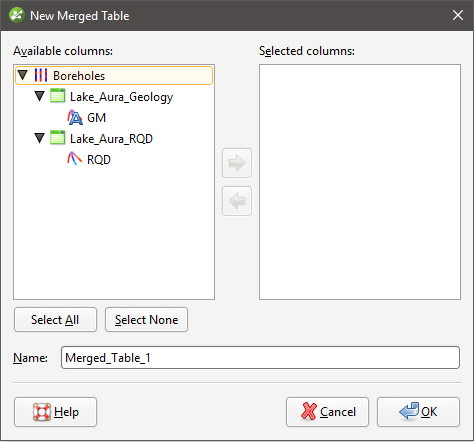Select the GM column entry

coord(96,118)
